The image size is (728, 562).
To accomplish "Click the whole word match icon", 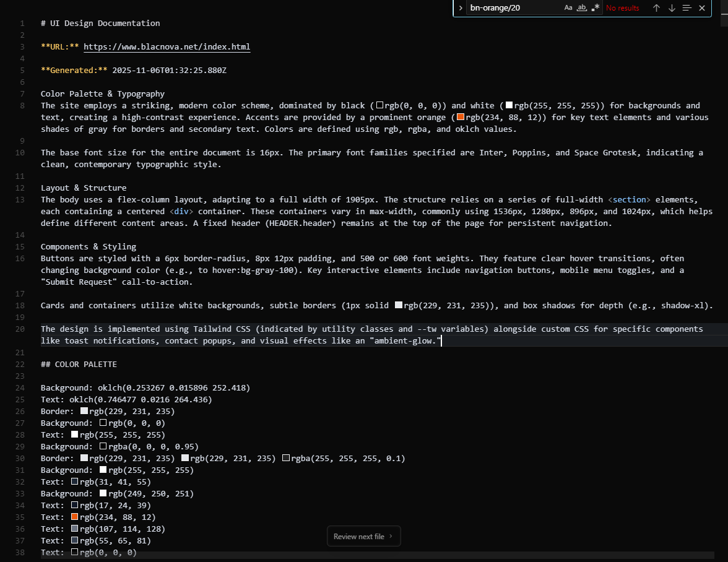I will click(583, 7).
